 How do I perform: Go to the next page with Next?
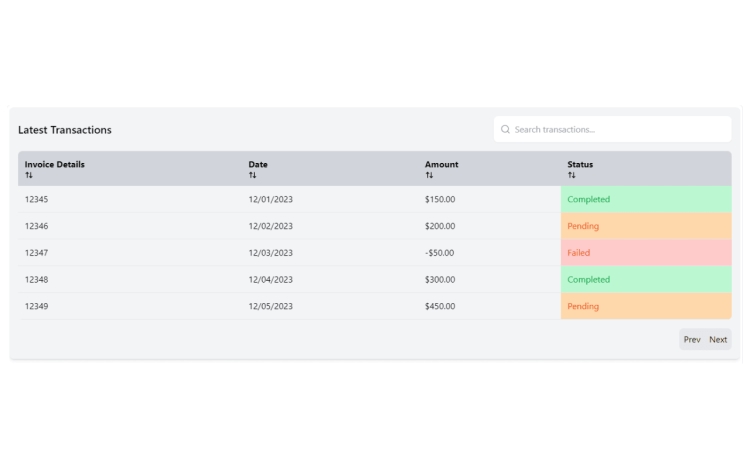click(718, 339)
